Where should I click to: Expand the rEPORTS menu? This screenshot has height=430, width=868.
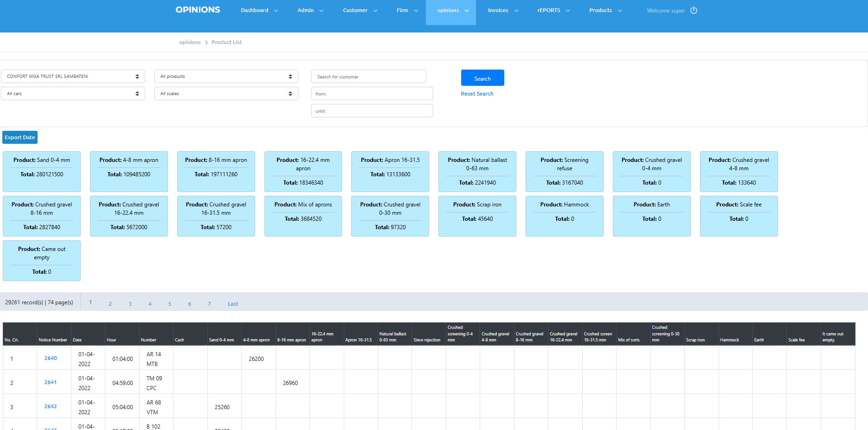click(x=553, y=10)
